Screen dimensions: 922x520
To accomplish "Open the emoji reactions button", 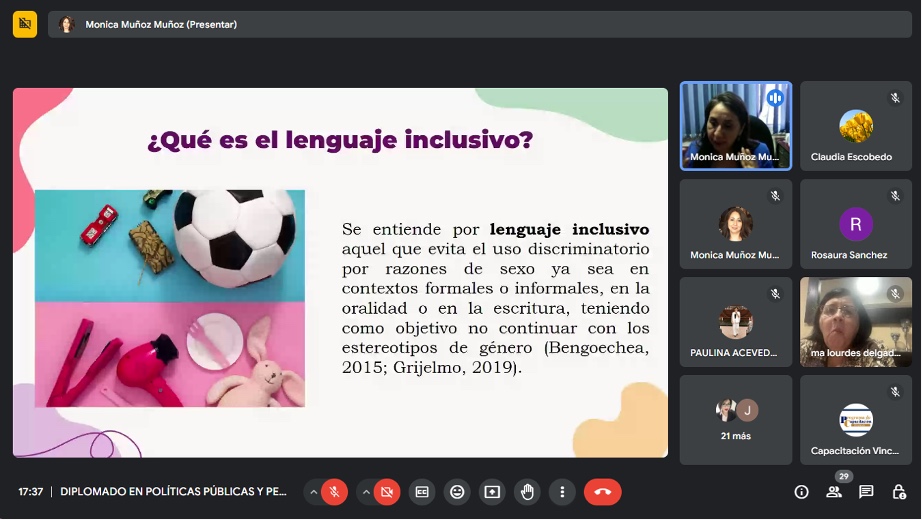I will click(x=457, y=492).
